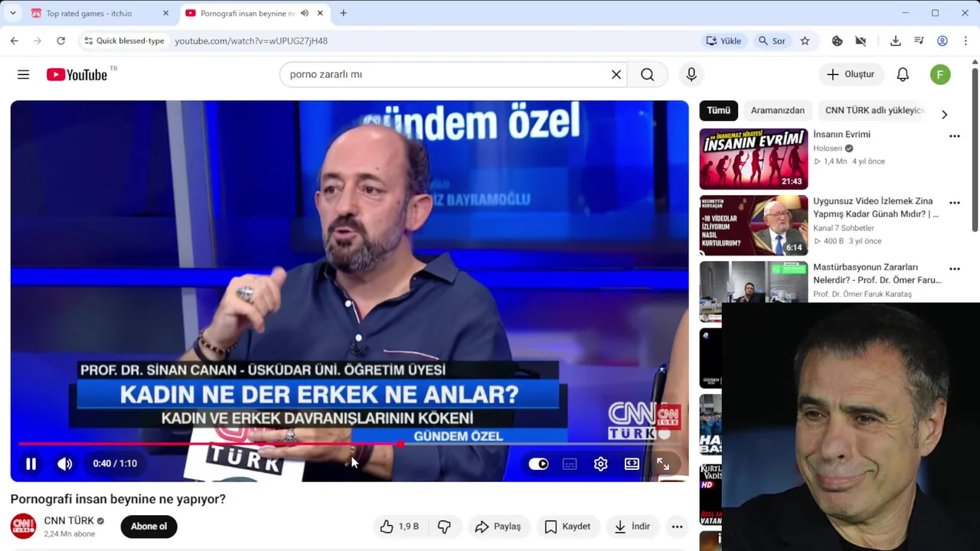Open the more actions menu under the video

677,527
